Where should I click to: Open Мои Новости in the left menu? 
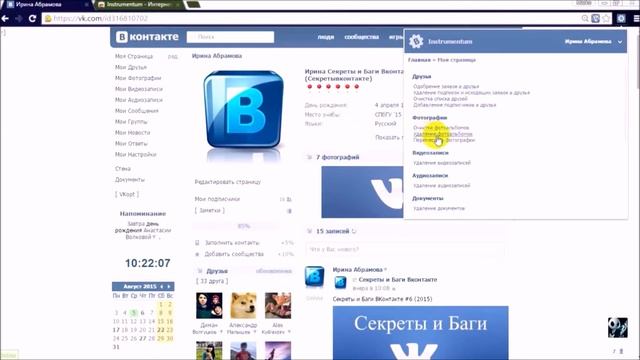(x=133, y=133)
